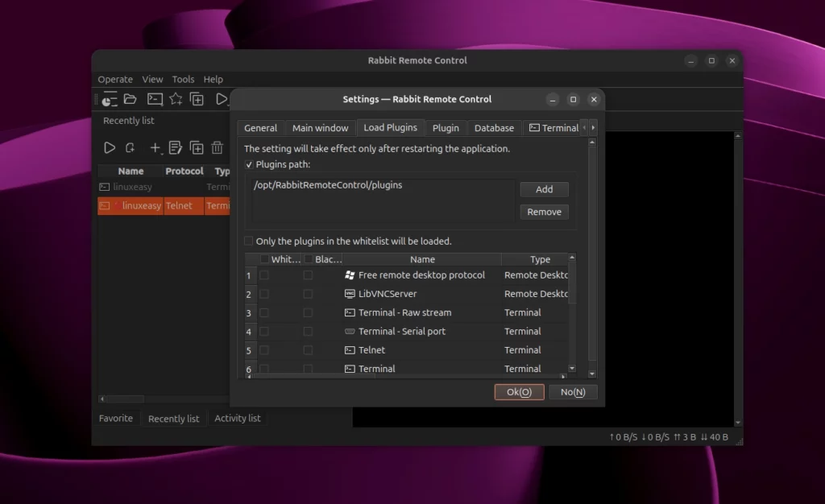Click the pie-chart list icon in main toolbar
The width and height of the screenshot is (825, 504).
coord(110,99)
